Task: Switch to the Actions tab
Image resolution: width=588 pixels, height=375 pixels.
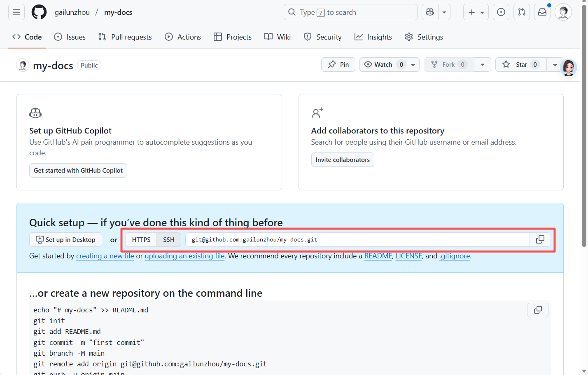Action: [183, 37]
